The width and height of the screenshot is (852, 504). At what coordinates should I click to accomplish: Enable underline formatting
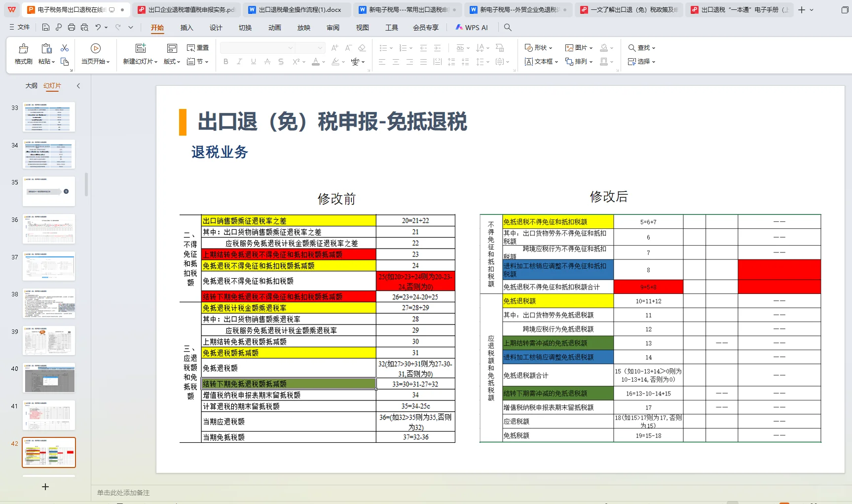click(252, 62)
